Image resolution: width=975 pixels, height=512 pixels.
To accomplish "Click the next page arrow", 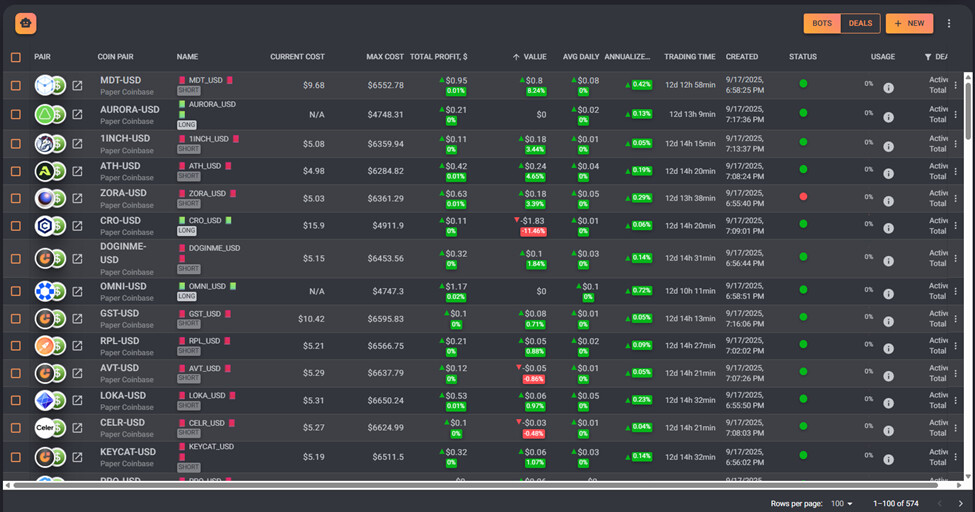I will pyautogui.click(x=960, y=503).
